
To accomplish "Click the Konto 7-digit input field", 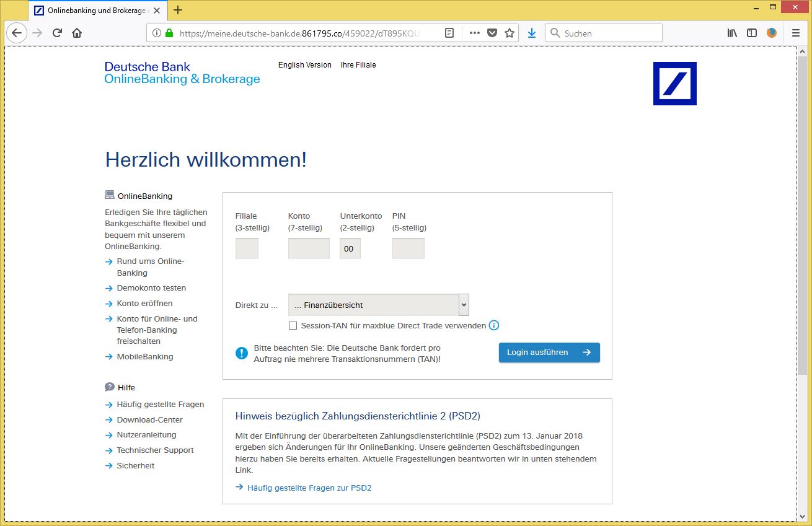I will tap(309, 248).
